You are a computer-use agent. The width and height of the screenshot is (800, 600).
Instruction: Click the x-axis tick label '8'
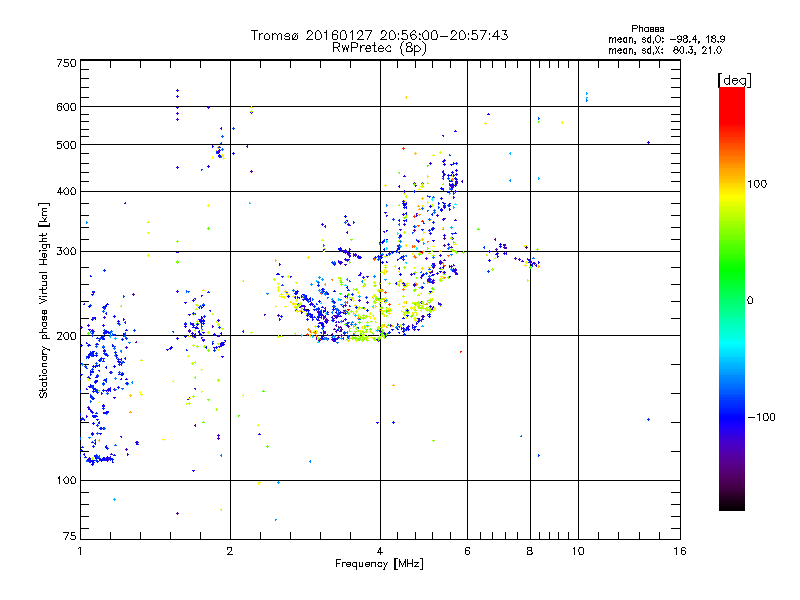(530, 551)
